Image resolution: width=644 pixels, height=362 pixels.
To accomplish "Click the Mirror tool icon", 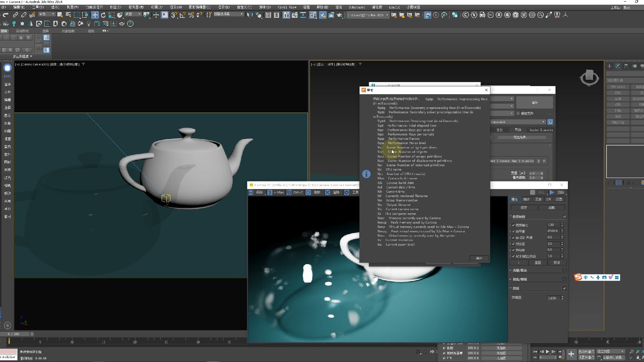I will pyautogui.click(x=250, y=15).
